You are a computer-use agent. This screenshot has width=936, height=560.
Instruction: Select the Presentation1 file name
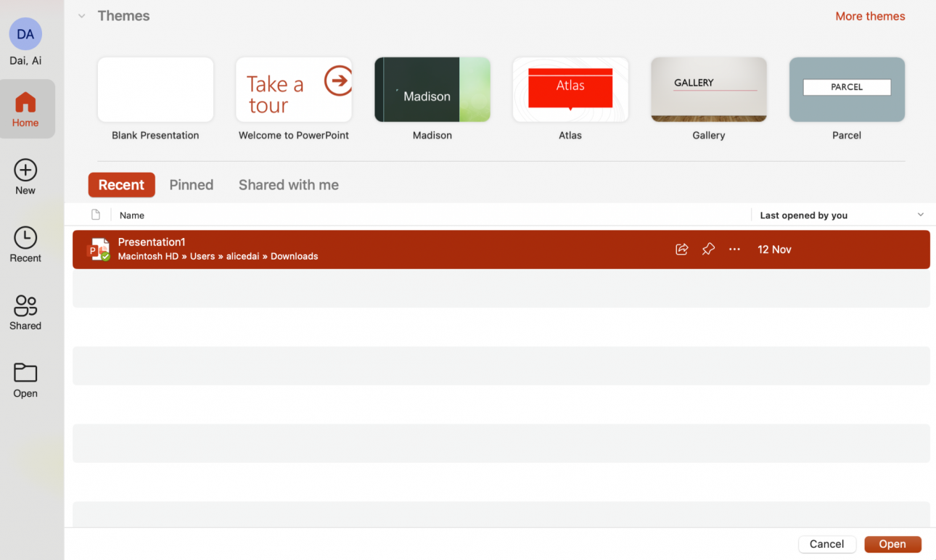[152, 242]
